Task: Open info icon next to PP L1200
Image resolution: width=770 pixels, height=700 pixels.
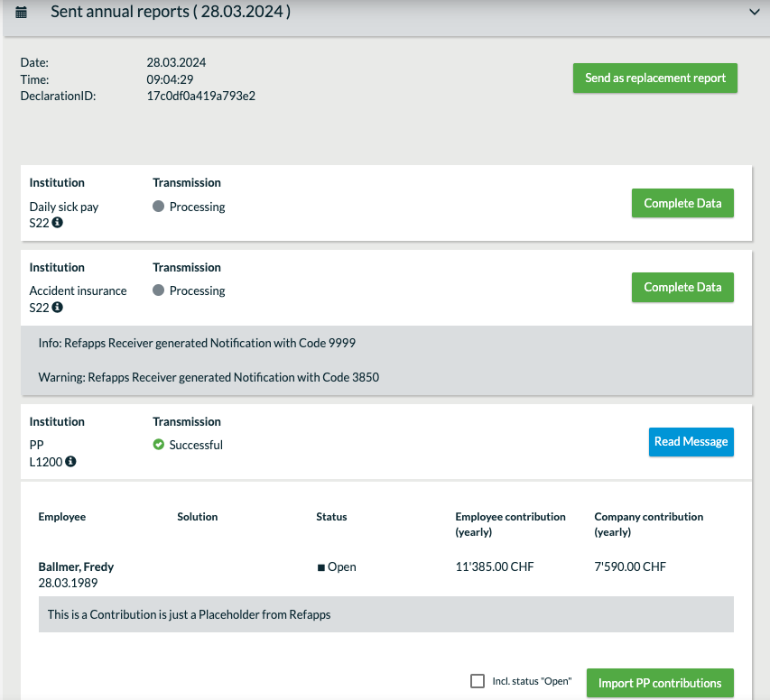Action: (x=70, y=462)
